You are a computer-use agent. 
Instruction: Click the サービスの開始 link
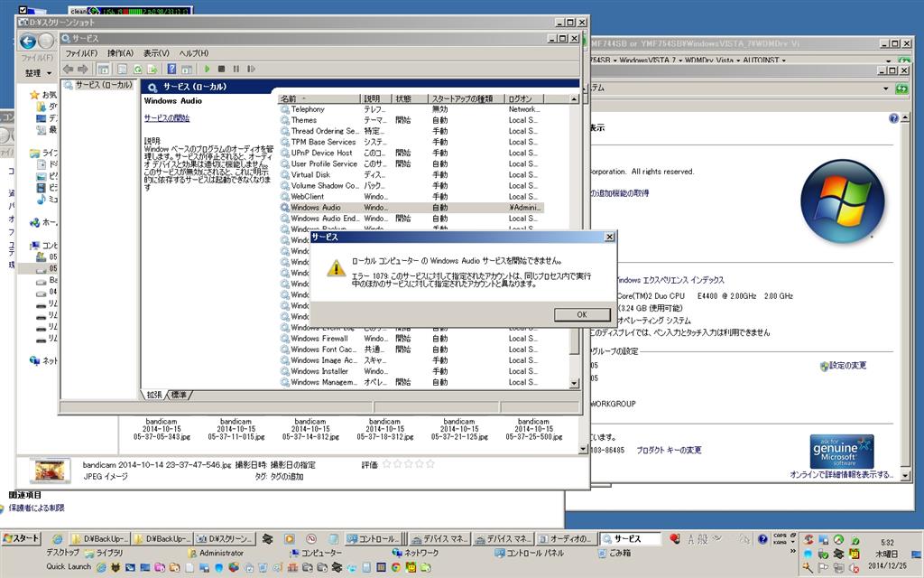[167, 118]
